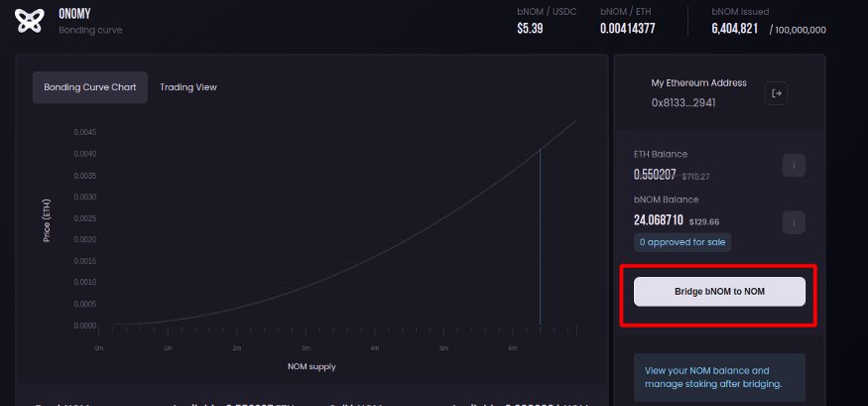Click the Onomy butterfly logo

29,21
